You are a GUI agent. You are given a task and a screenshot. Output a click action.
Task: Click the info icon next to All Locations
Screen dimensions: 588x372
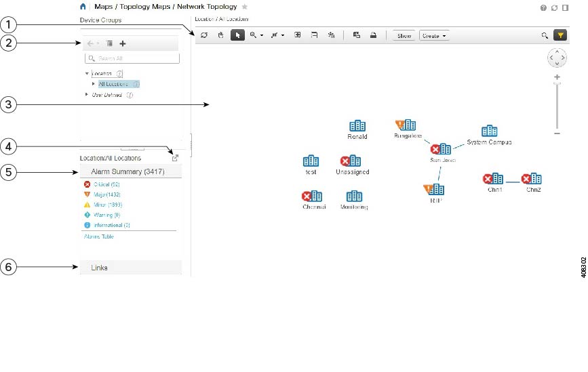(136, 84)
